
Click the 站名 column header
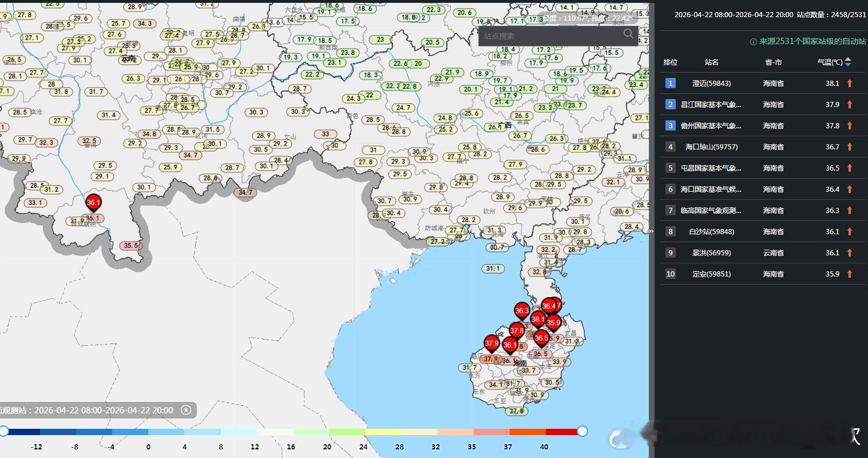coord(711,62)
